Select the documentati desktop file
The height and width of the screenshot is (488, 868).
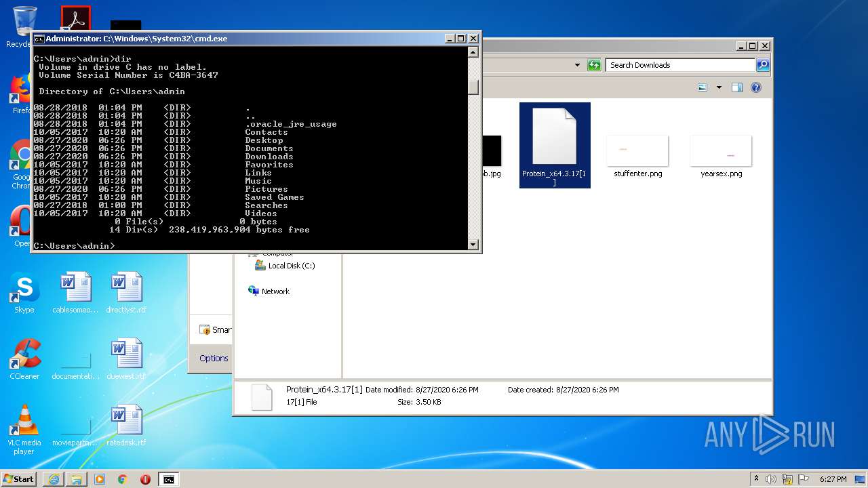coord(75,366)
